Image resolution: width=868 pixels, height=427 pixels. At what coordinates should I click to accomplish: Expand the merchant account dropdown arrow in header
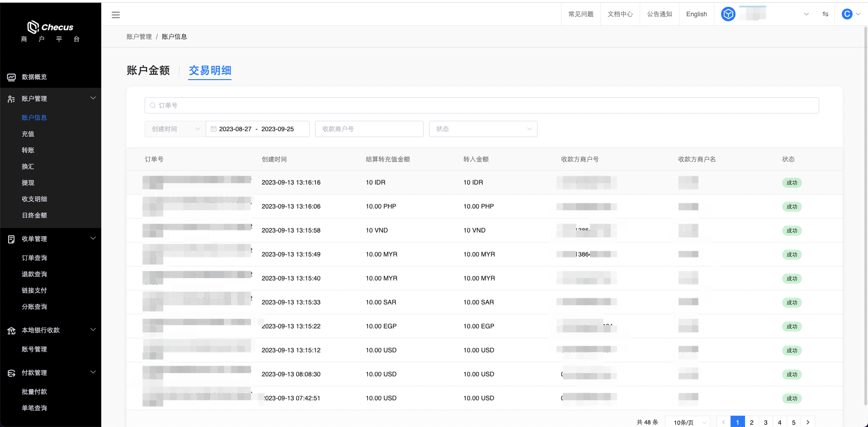click(x=806, y=14)
